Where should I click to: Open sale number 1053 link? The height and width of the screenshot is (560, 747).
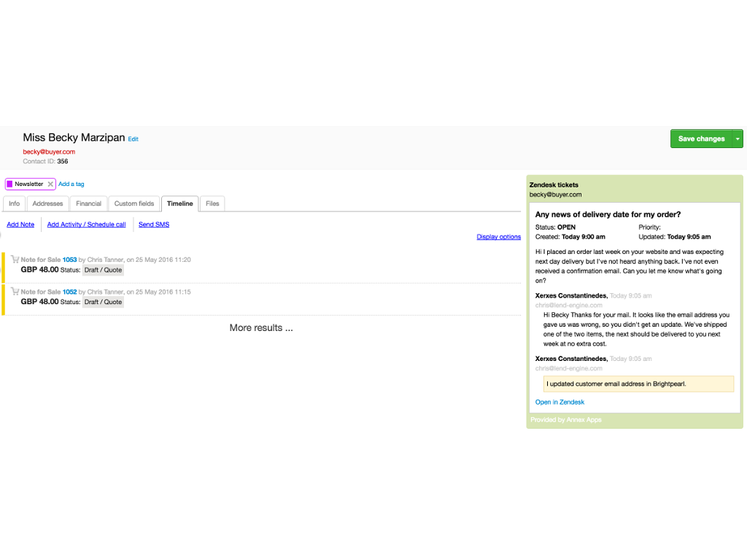(x=69, y=260)
